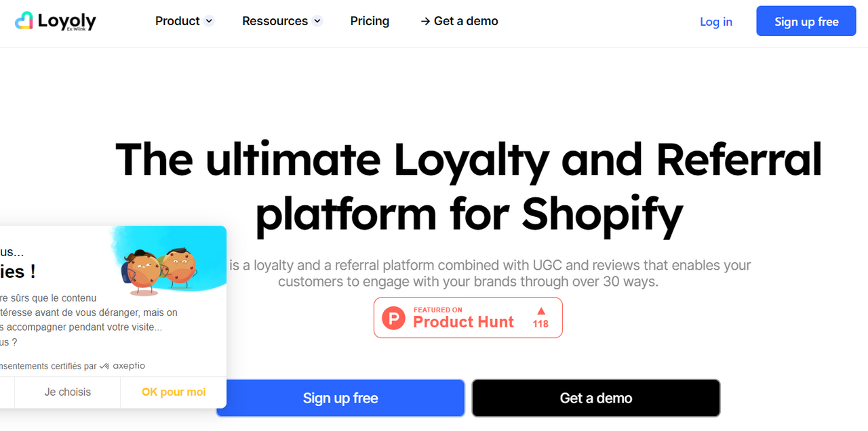Click the Loyoly wordmark text
This screenshot has height=431, width=868.
point(67,21)
